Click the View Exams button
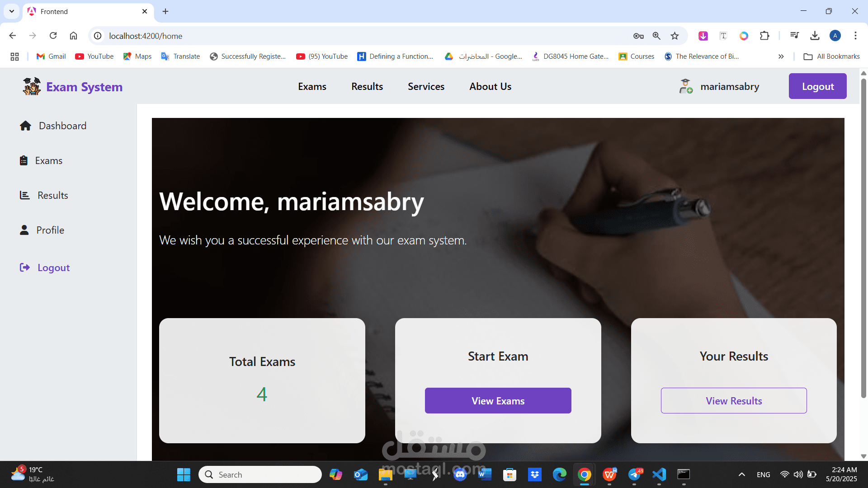868x488 pixels. click(x=498, y=400)
